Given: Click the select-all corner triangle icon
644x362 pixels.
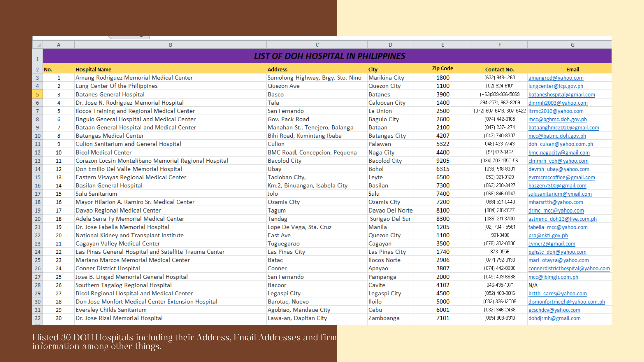Looking at the screenshot, I should (39, 45).
